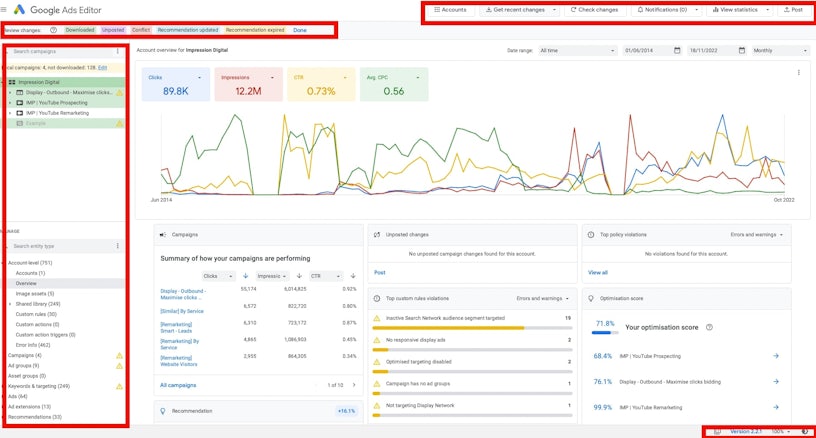Click the 71.8% optimisation score progress bar
The width and height of the screenshot is (816, 438).
click(605, 333)
